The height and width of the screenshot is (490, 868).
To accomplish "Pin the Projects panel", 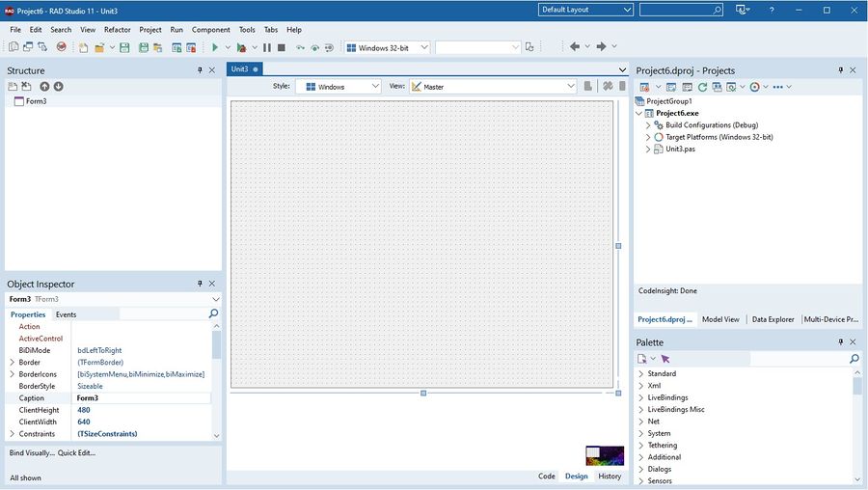I will coord(840,69).
